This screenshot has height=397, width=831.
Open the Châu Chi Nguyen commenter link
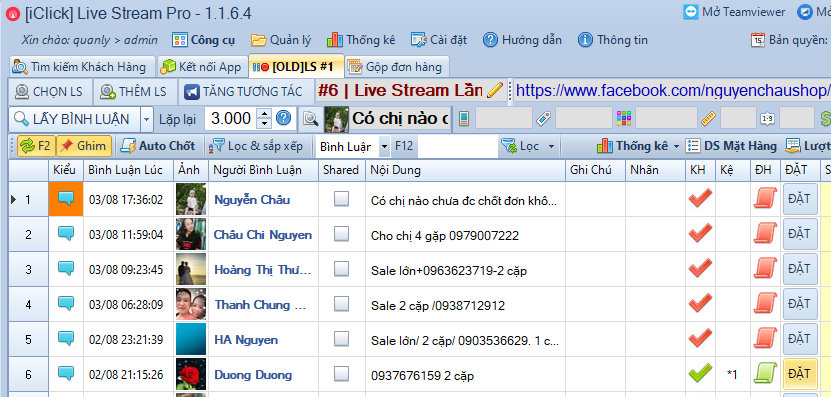263,235
